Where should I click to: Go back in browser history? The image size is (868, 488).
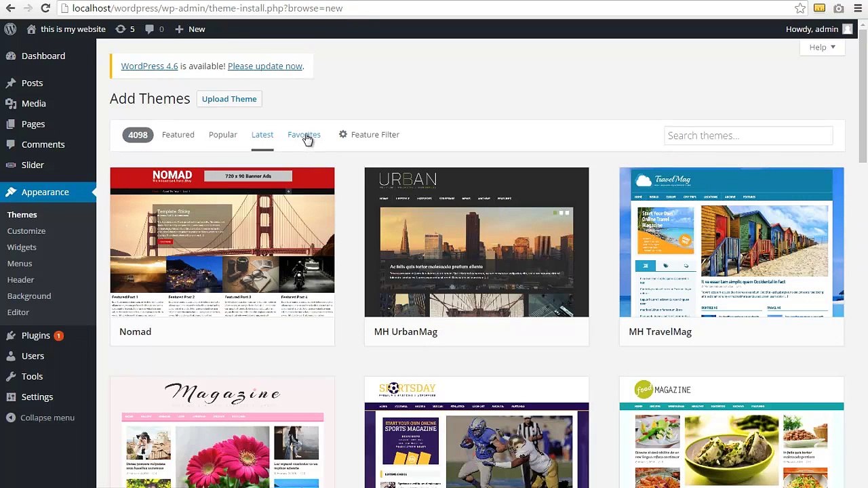tap(9, 8)
